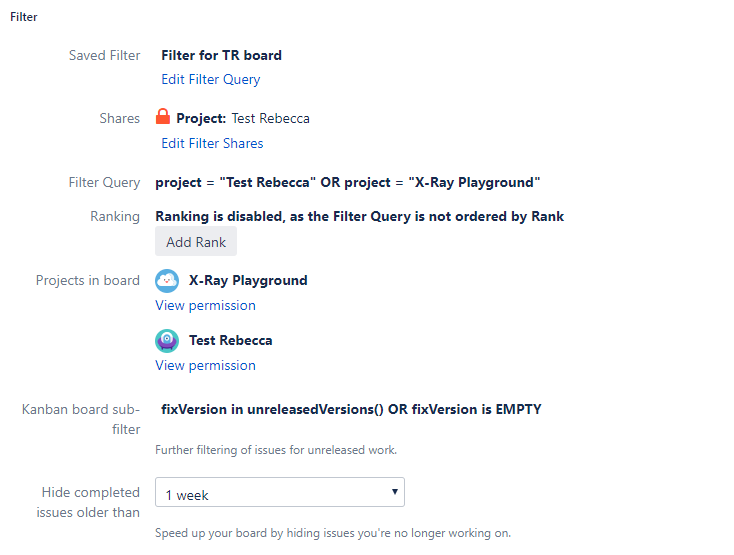The image size is (734, 555).
Task: Open the Edit Filter Query link
Action: [x=211, y=80]
